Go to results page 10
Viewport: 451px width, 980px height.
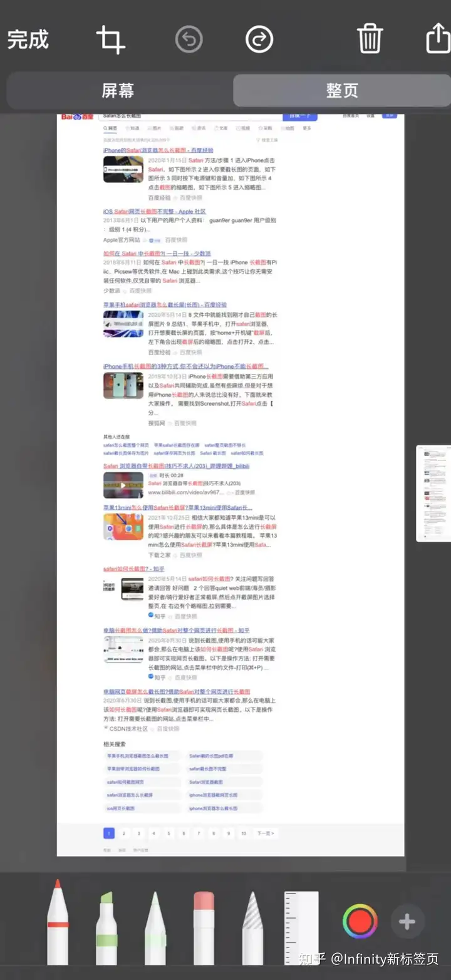click(244, 833)
